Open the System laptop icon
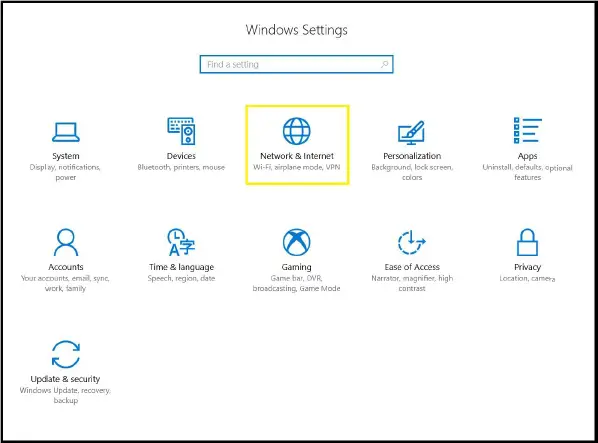 [x=66, y=132]
